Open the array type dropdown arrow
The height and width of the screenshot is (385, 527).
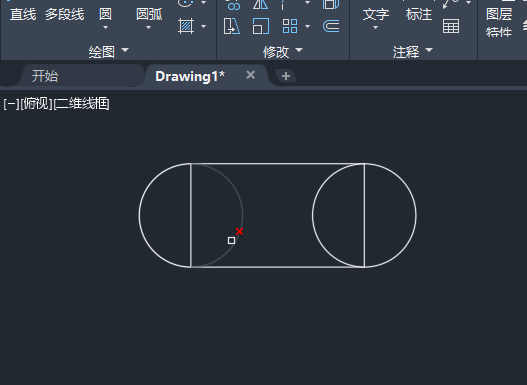307,26
